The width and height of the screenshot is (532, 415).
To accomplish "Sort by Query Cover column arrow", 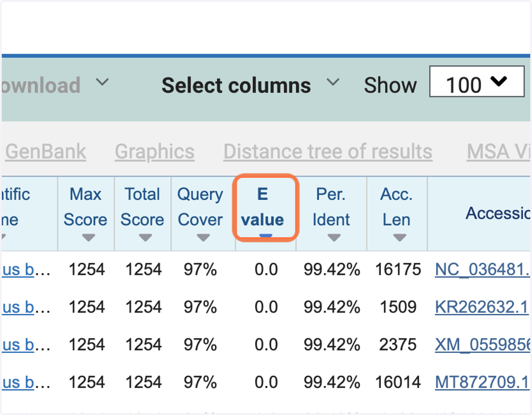I will (203, 238).
